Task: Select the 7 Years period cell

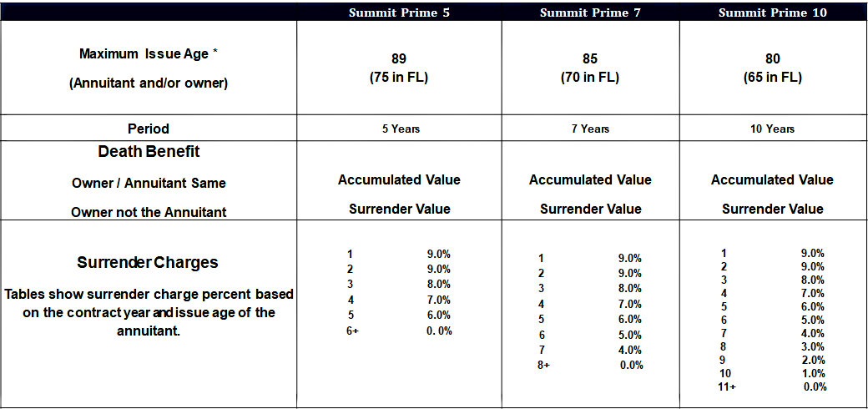Action: coord(590,129)
